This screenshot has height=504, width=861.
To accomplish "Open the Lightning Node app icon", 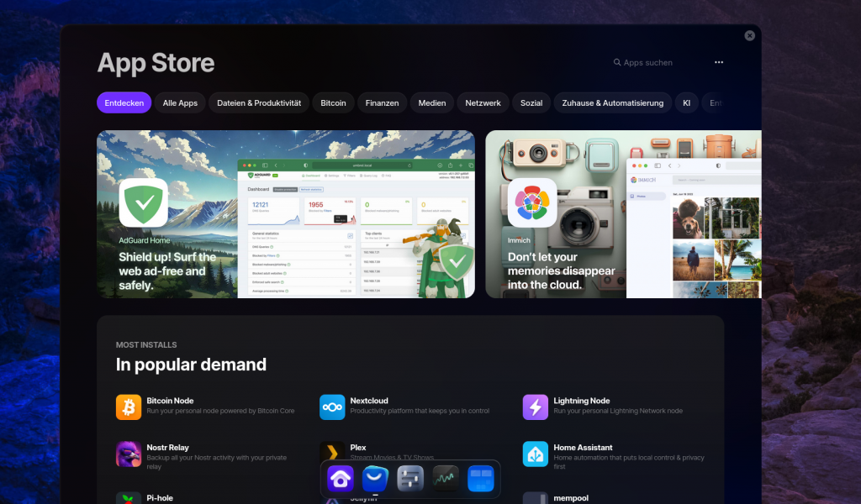I will [x=535, y=407].
